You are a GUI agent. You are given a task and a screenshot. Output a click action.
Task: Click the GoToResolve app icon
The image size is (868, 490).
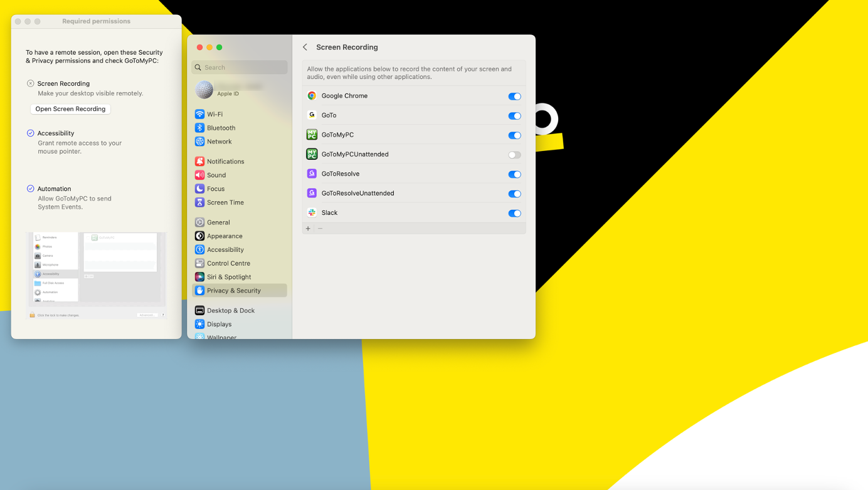click(x=312, y=174)
